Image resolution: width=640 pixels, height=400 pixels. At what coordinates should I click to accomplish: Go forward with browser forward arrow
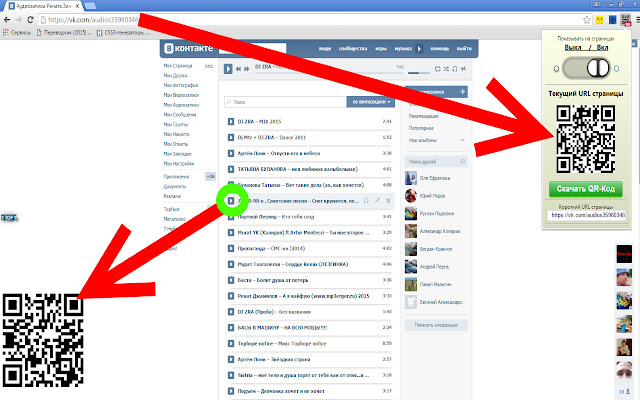18,20
